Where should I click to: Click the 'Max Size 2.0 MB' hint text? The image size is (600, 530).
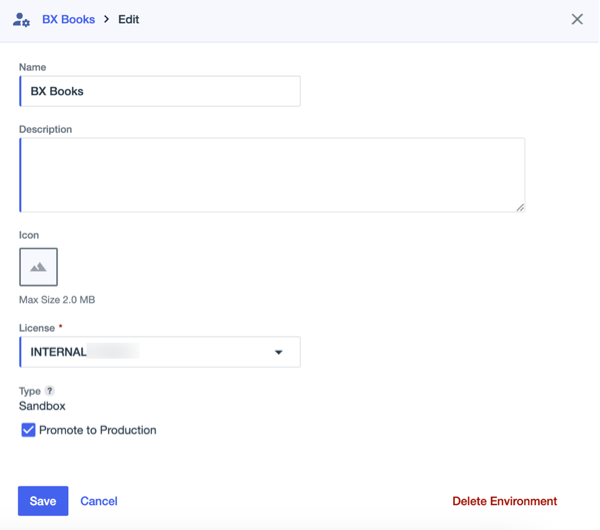tap(57, 299)
